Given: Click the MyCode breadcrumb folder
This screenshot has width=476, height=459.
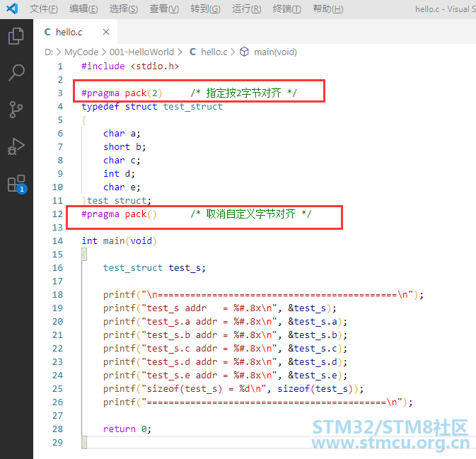Looking at the screenshot, I should (x=81, y=52).
